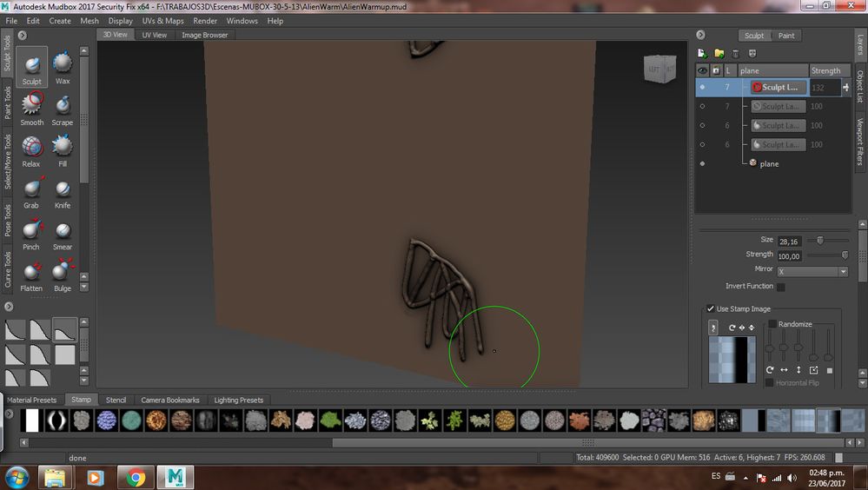
Task: Open the Material Presets tab
Action: (32, 400)
